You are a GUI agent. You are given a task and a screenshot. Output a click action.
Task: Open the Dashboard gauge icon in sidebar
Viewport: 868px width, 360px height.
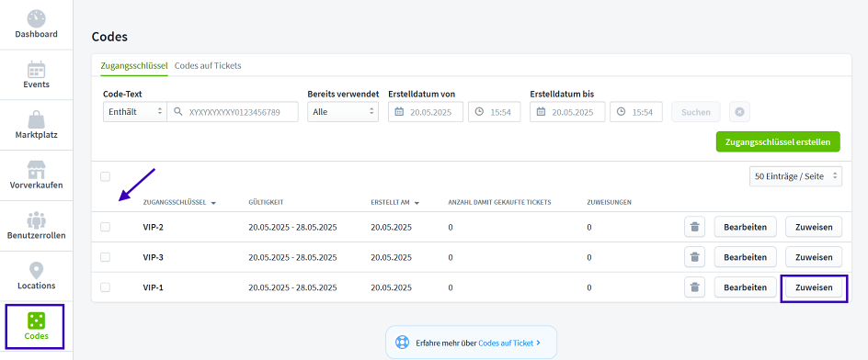[36, 17]
